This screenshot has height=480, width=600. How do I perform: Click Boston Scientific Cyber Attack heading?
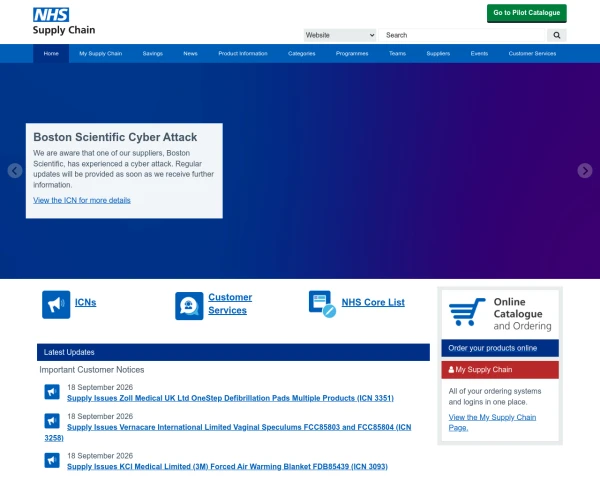pyautogui.click(x=115, y=137)
